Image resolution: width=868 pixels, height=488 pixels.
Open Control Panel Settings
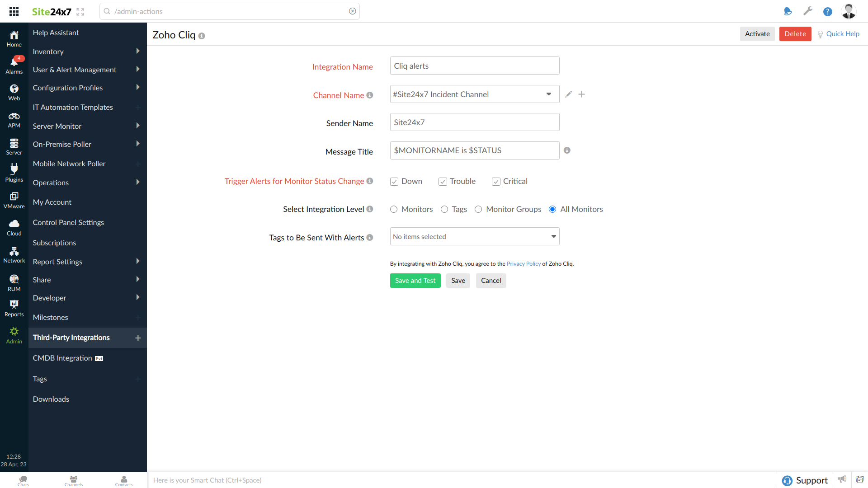[x=68, y=222]
